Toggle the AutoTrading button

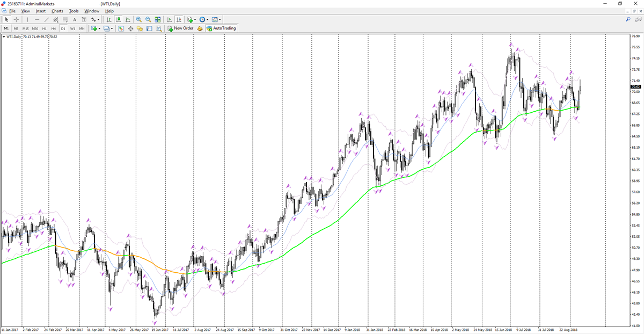[221, 28]
